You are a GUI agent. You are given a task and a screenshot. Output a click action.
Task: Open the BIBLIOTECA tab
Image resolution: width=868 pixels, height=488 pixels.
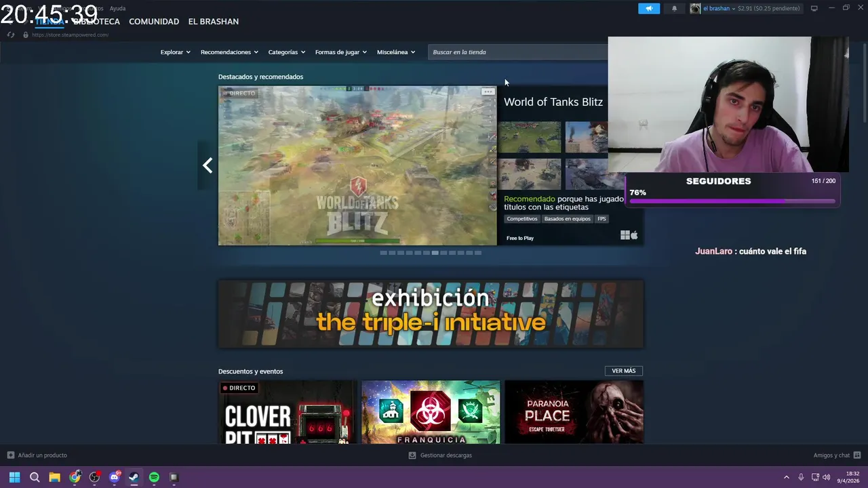96,22
